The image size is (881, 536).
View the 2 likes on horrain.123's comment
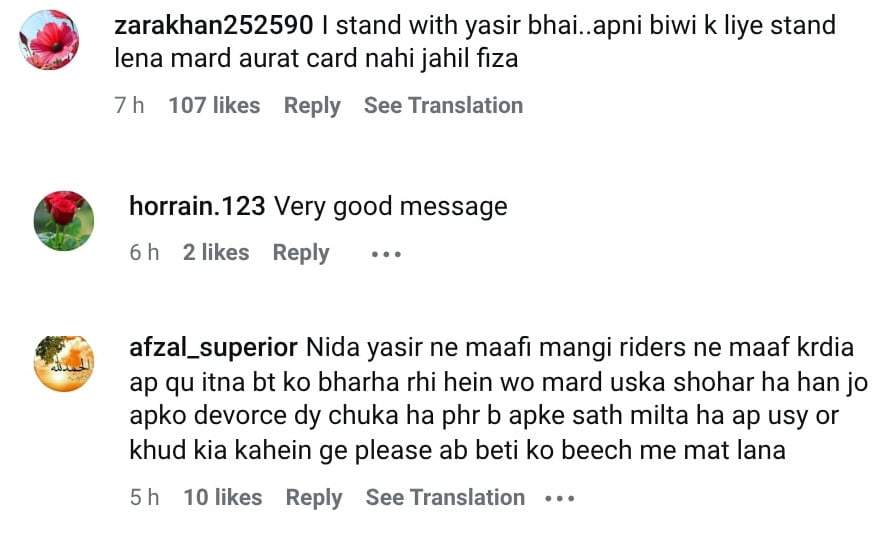[x=216, y=253]
